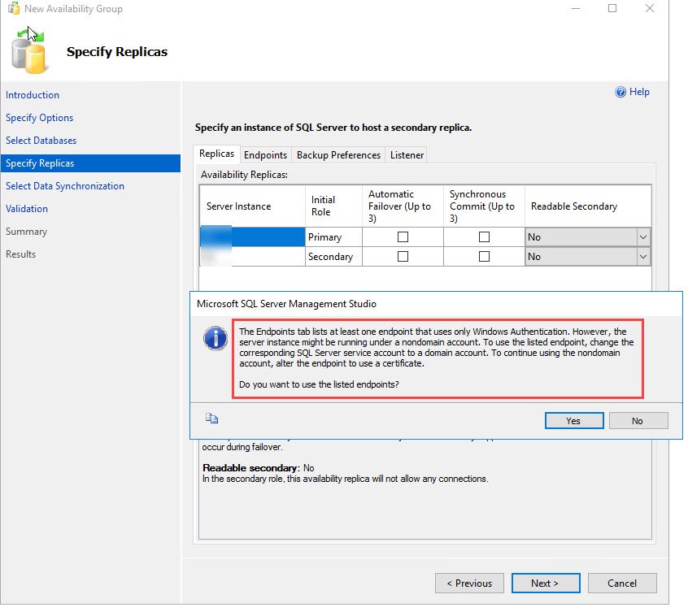Click the Primary initial role cell
This screenshot has height=616, width=688.
333,236
